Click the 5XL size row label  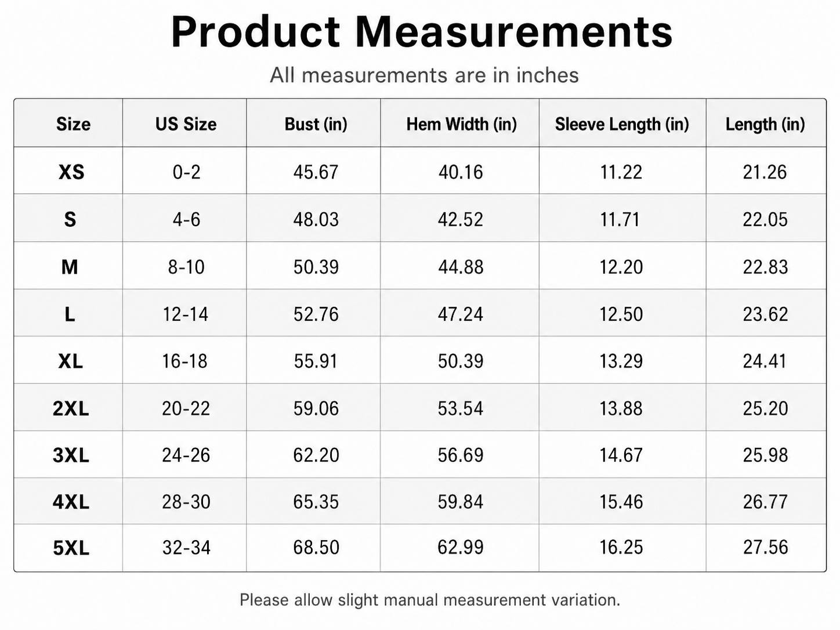click(x=71, y=548)
